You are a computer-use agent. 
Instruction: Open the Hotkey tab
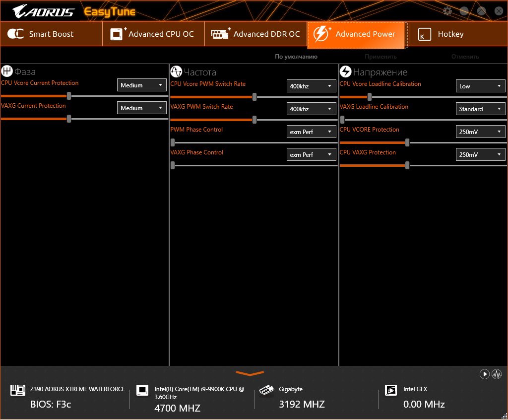(x=458, y=34)
